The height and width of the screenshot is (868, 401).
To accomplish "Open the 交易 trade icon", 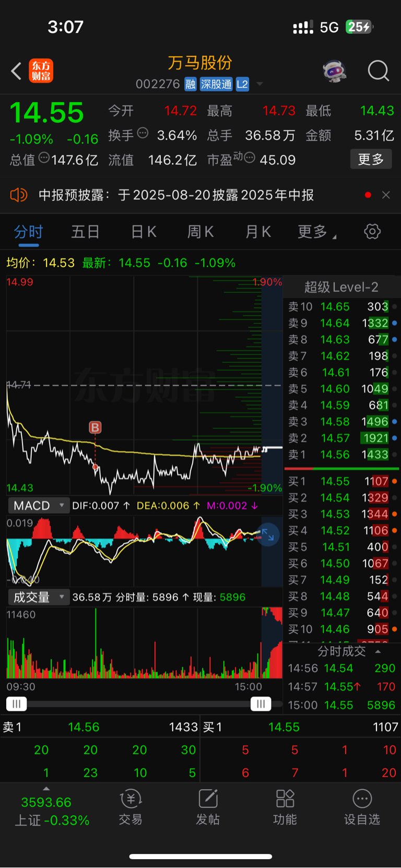I will [131, 807].
